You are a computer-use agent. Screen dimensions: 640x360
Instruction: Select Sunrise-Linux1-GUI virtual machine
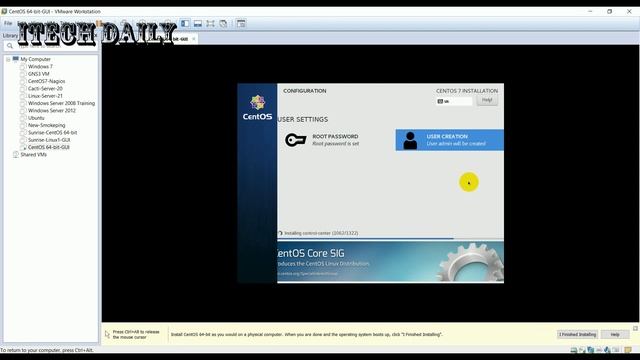pos(49,140)
